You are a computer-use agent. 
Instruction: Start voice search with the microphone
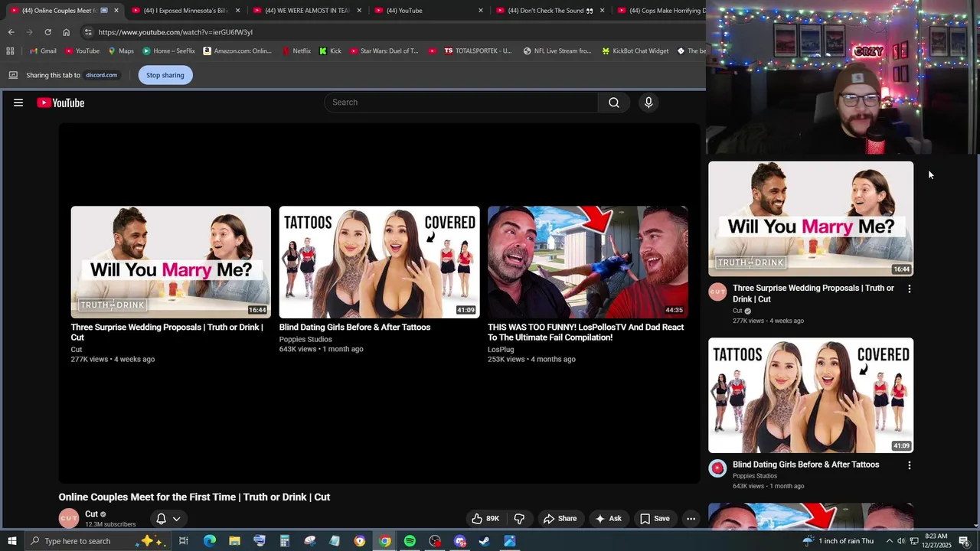648,103
